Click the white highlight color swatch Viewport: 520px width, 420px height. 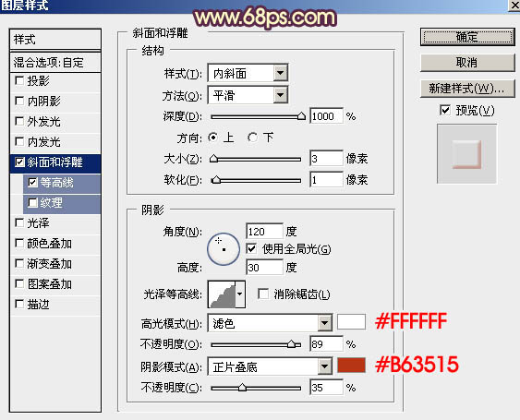(x=351, y=321)
